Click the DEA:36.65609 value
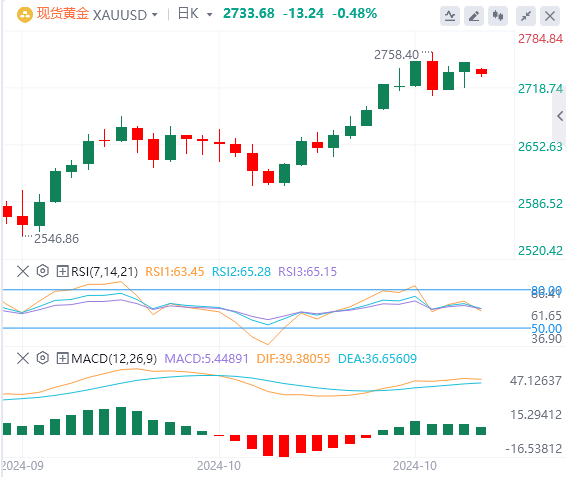 (x=377, y=359)
